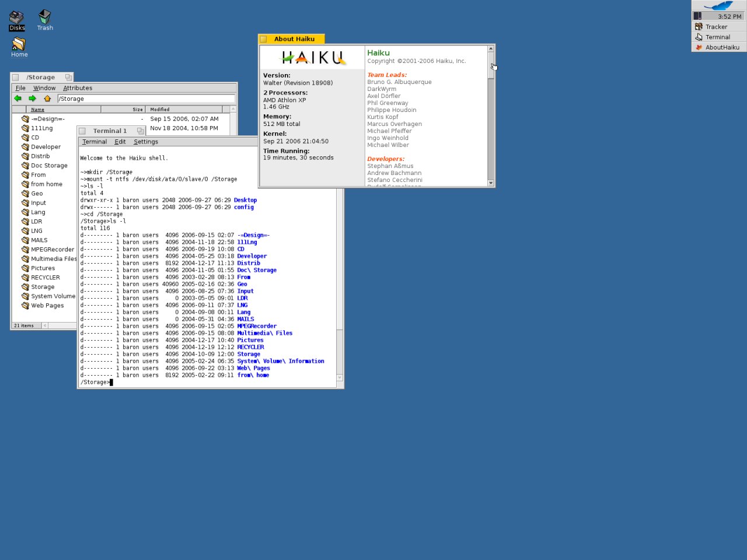Click the About Haiku credits scrollbar thumb

point(491,65)
